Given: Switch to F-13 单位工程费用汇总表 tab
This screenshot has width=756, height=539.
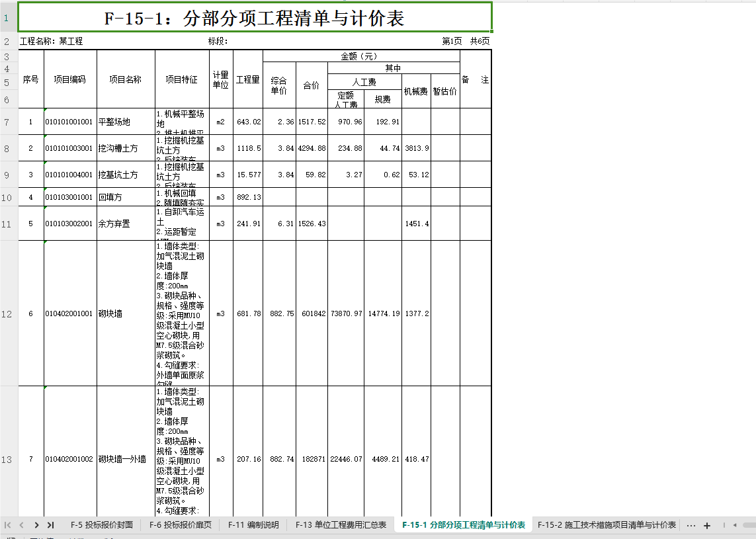Looking at the screenshot, I should [341, 525].
